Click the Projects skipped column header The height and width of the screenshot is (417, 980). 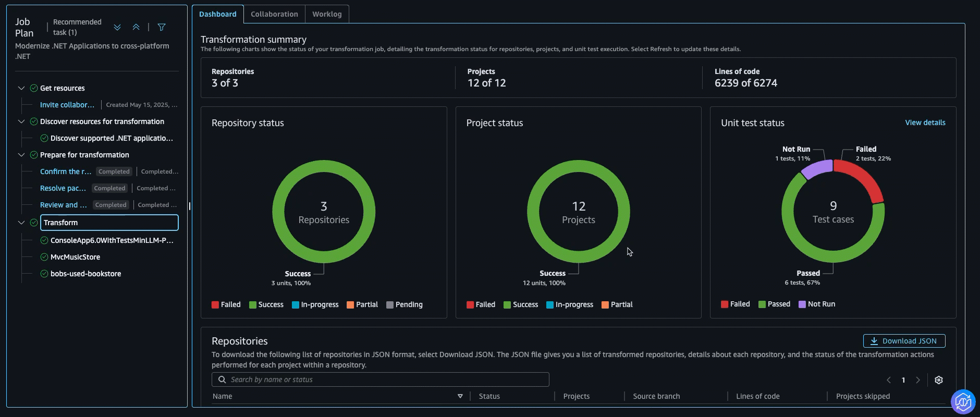[863, 396]
